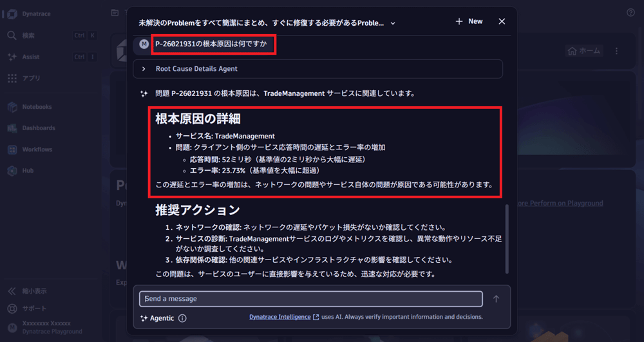Open Workflows app
The width and height of the screenshot is (644, 342).
(x=37, y=149)
